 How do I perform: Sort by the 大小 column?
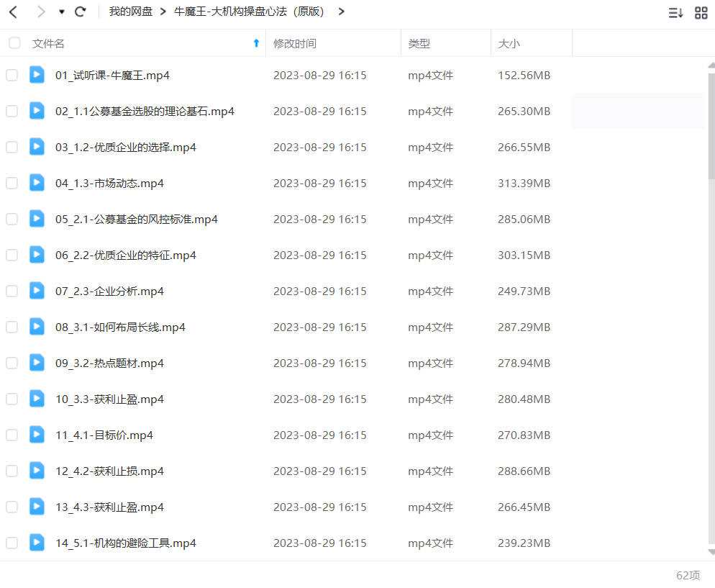click(x=509, y=44)
